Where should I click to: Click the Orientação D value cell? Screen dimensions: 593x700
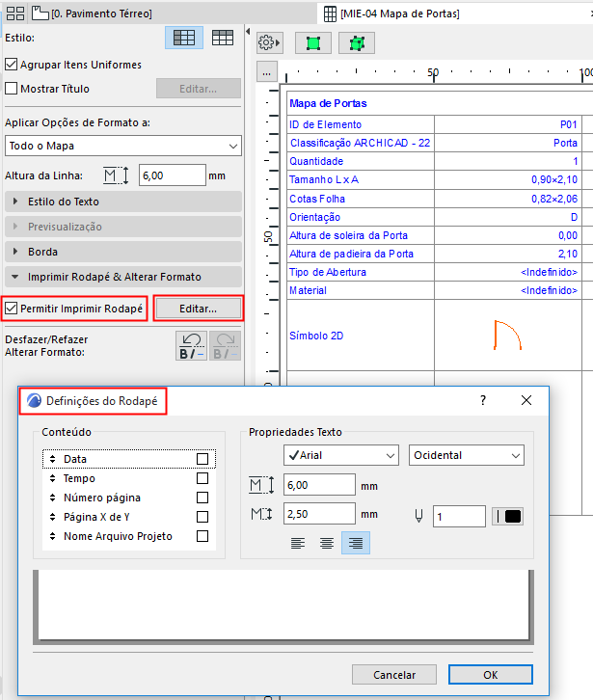click(x=508, y=217)
